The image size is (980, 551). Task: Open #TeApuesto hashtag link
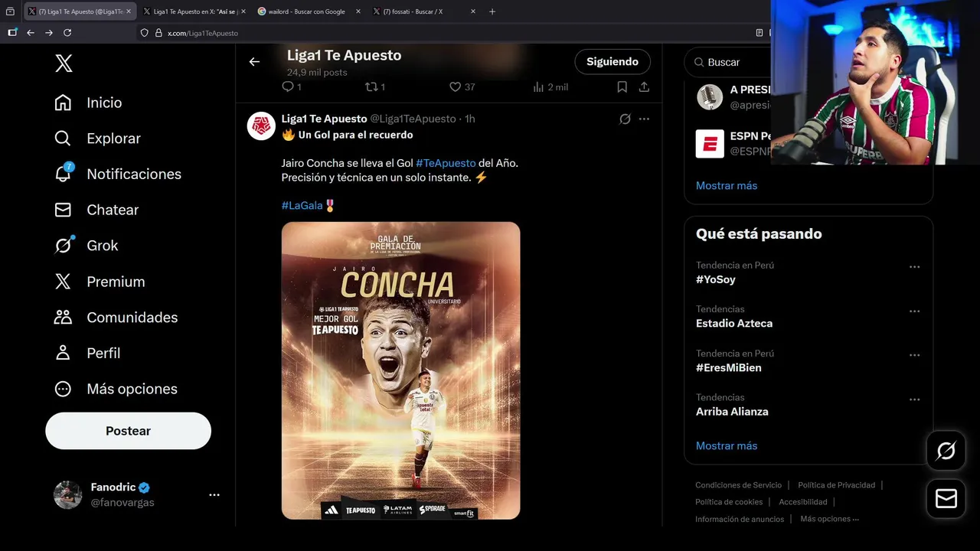coord(446,163)
